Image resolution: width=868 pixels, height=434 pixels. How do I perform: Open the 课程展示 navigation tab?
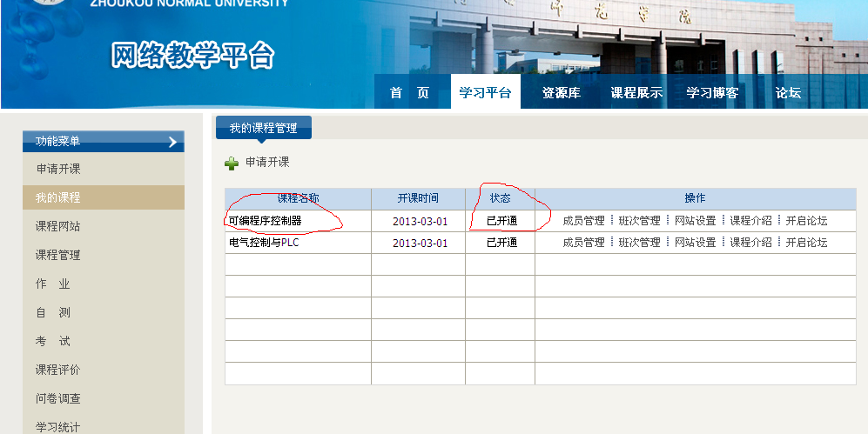click(636, 93)
